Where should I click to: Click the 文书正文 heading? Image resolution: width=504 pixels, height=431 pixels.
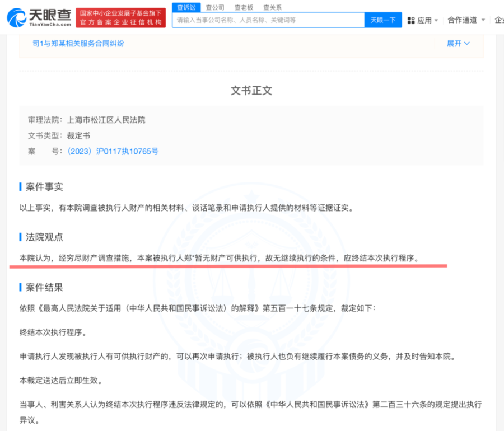[x=251, y=91]
